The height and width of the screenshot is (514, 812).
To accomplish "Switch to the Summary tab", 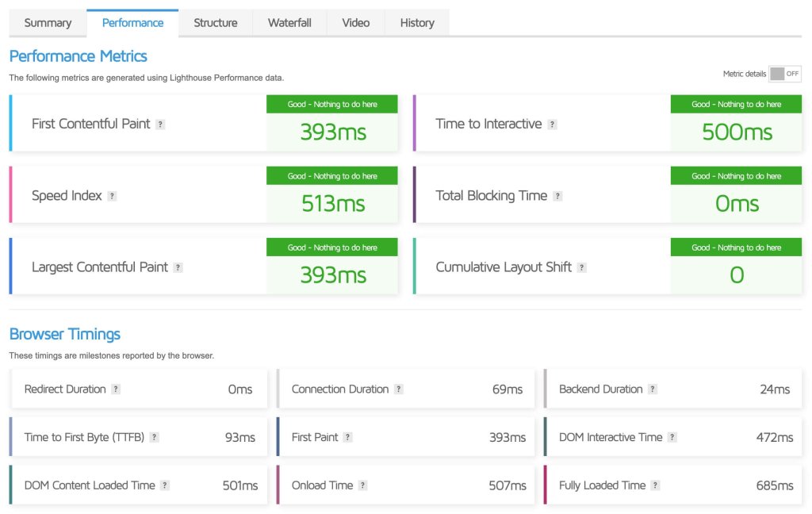I will pyautogui.click(x=48, y=23).
